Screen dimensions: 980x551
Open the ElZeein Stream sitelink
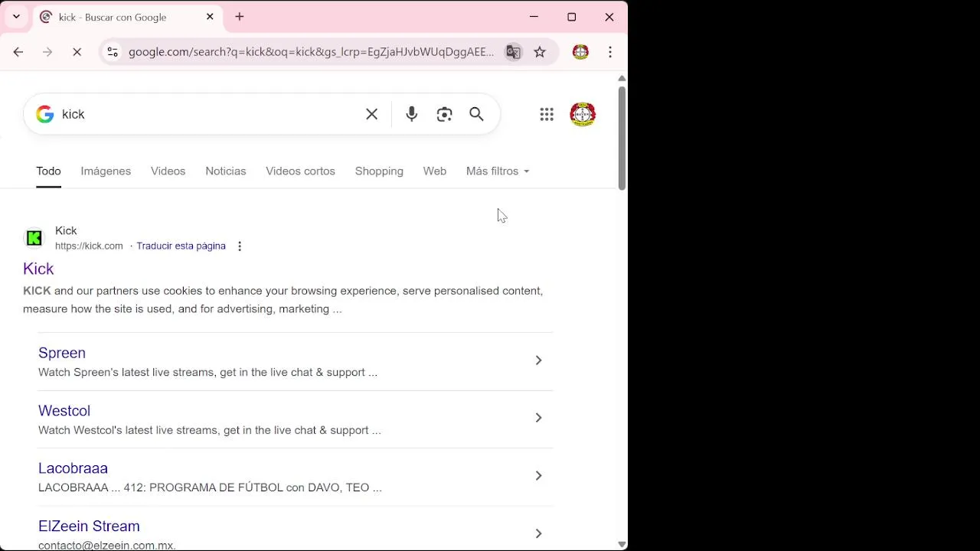click(89, 527)
